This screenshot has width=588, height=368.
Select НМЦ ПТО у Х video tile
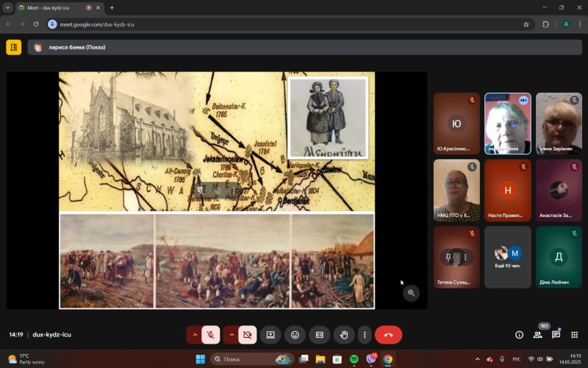point(456,191)
